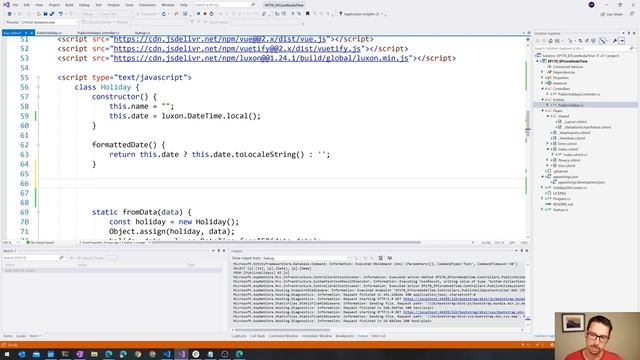Click the Stop Debugging square icon

pos(205,14)
